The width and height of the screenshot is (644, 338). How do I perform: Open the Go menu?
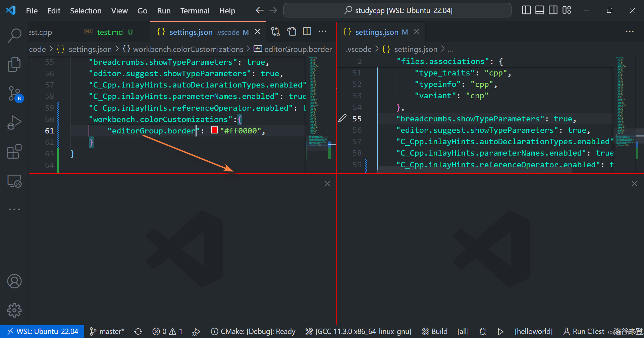[143, 11]
